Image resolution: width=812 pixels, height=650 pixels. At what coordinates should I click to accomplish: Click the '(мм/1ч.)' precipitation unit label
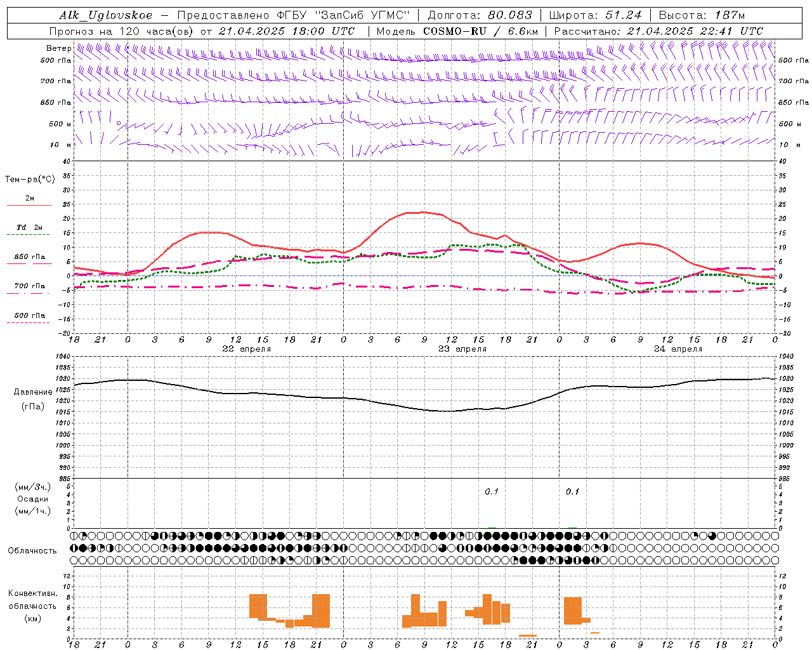pos(33,511)
